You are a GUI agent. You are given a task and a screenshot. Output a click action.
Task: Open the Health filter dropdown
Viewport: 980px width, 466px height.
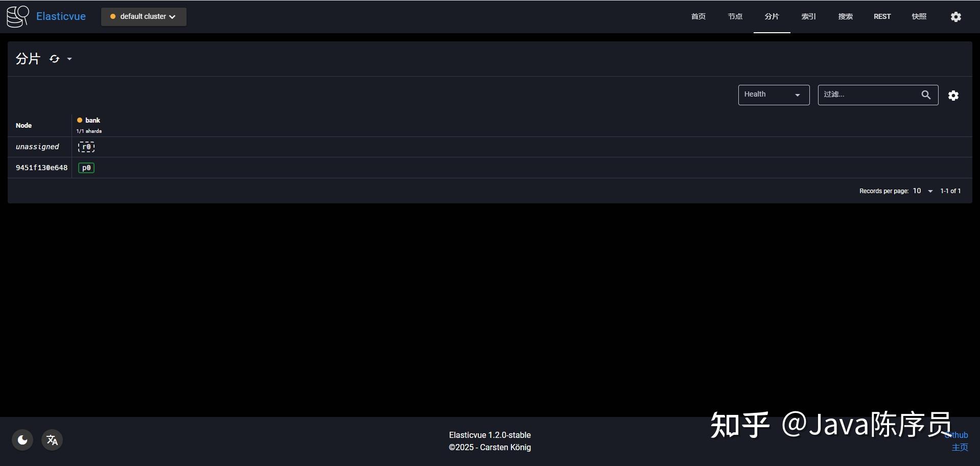click(x=773, y=95)
